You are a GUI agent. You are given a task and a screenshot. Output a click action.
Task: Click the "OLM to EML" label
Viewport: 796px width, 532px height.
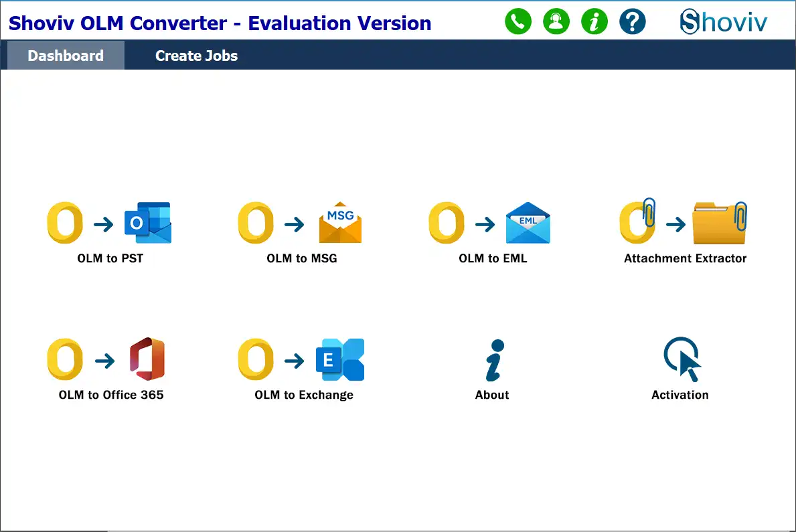(493, 258)
